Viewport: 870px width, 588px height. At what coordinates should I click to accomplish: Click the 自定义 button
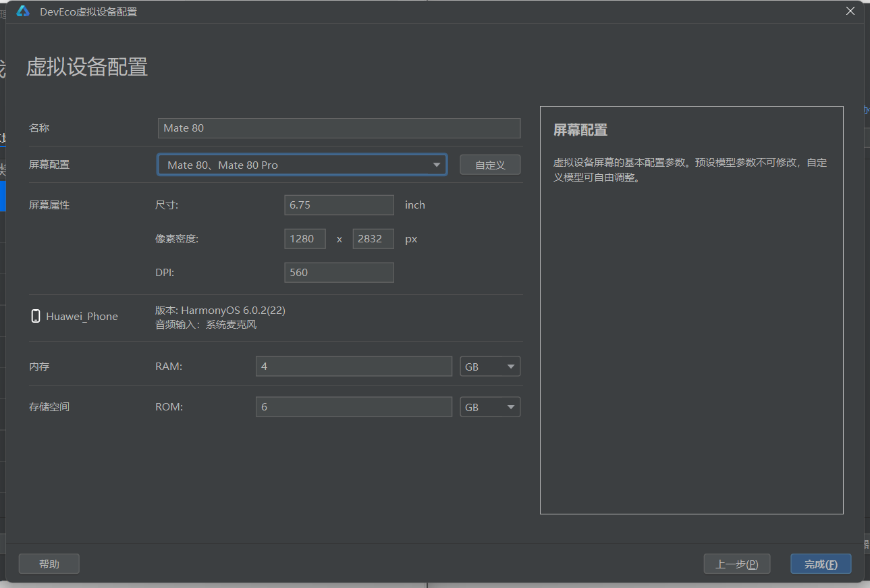click(x=490, y=165)
